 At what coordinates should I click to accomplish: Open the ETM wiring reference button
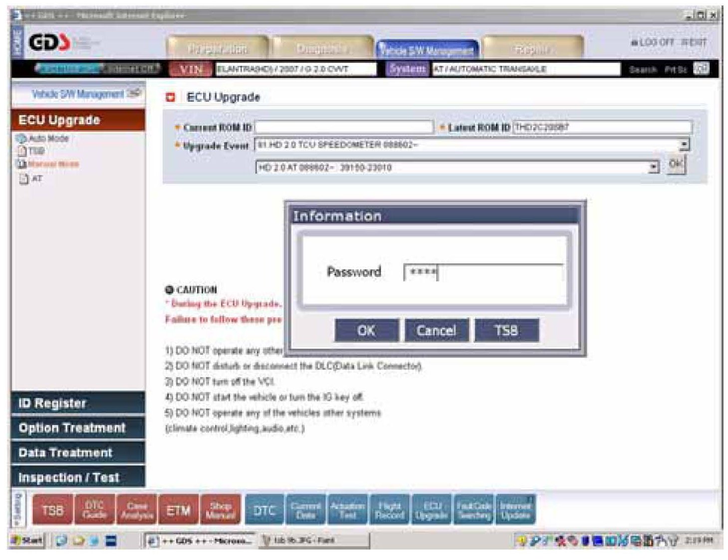tap(178, 510)
